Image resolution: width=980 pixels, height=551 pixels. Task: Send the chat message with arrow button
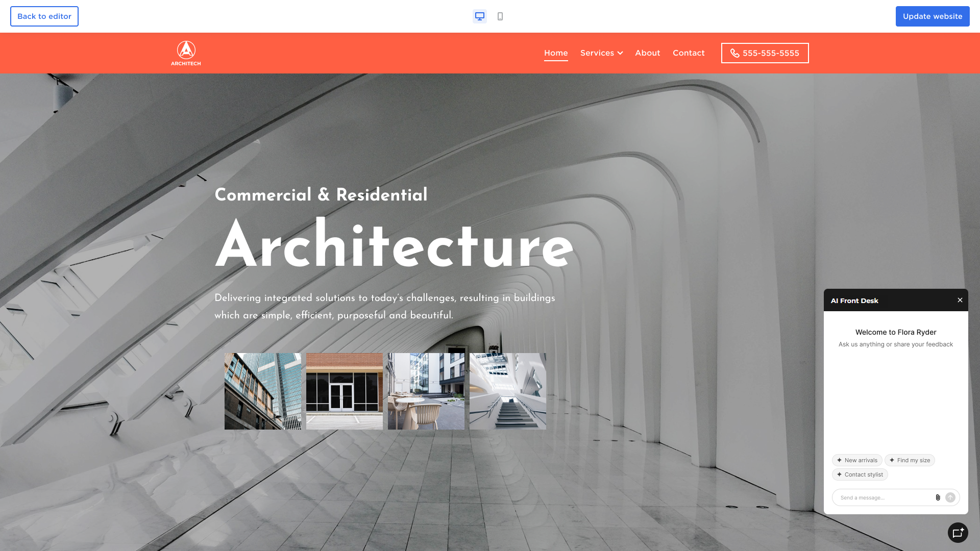[x=950, y=497]
